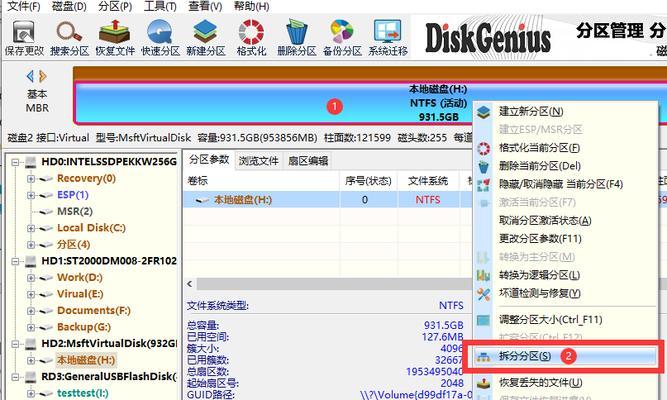Open the 工具(T) menu
The image size is (667, 400).
[160, 6]
